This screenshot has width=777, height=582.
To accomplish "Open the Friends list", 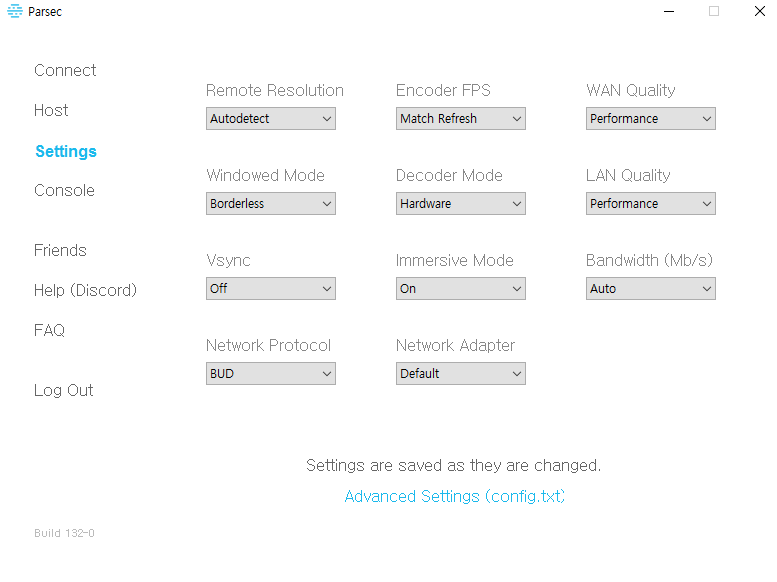I will pos(60,250).
